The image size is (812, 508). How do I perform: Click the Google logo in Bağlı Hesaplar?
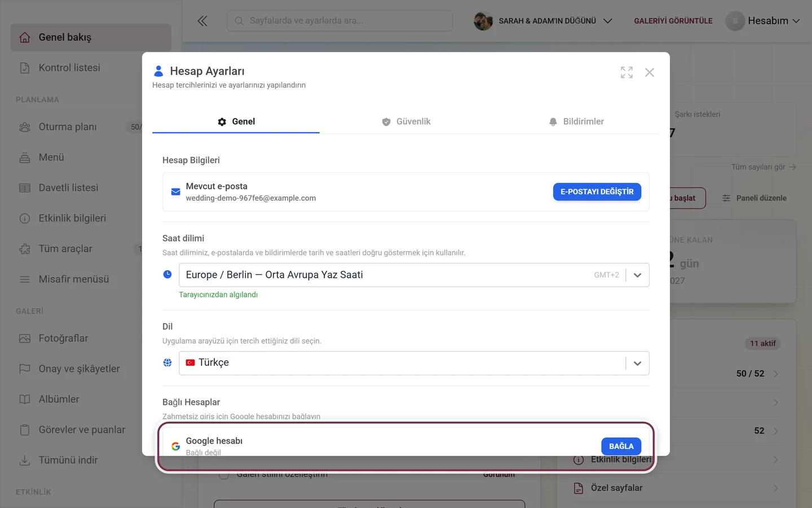175,446
